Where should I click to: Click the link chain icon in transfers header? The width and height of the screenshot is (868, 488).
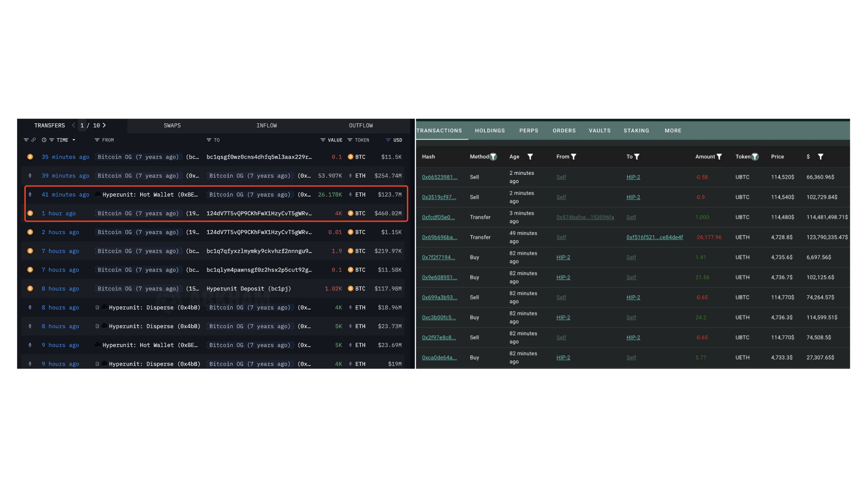click(33, 140)
